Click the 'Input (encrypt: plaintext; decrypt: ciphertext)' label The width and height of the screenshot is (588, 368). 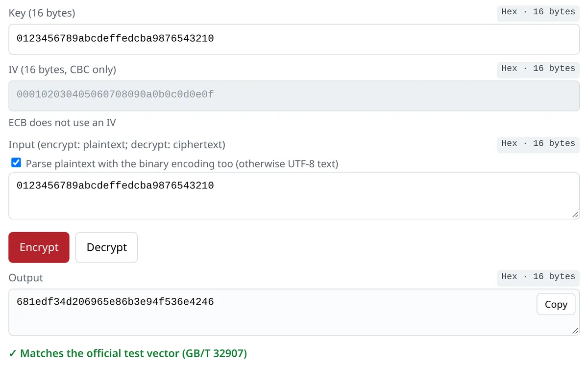point(117,145)
